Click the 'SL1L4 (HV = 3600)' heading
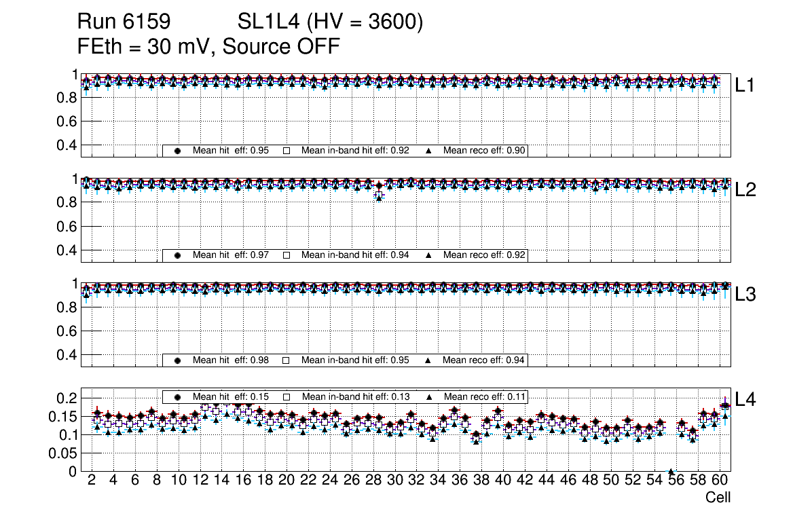The height and width of the screenshot is (524, 812). click(x=330, y=22)
